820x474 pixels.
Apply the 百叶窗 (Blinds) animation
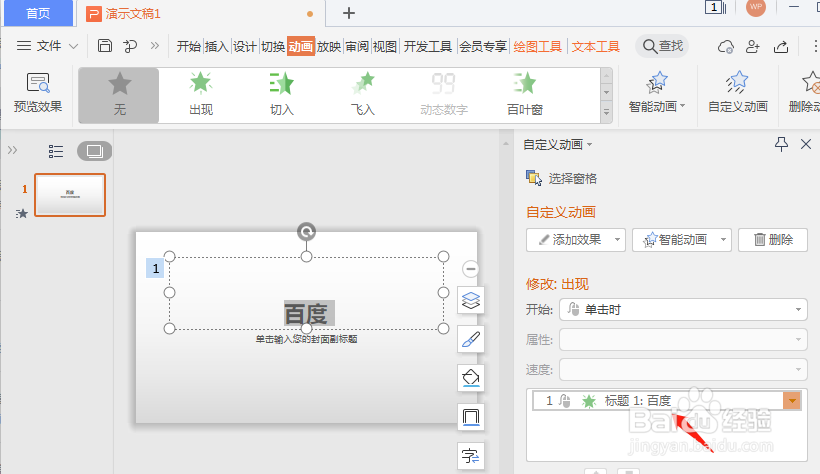tap(525, 95)
